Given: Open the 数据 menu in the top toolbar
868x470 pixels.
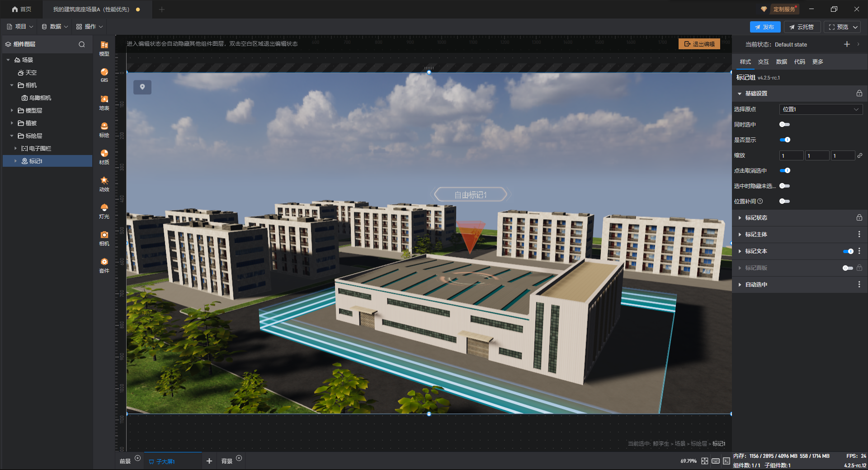Looking at the screenshot, I should [x=55, y=27].
